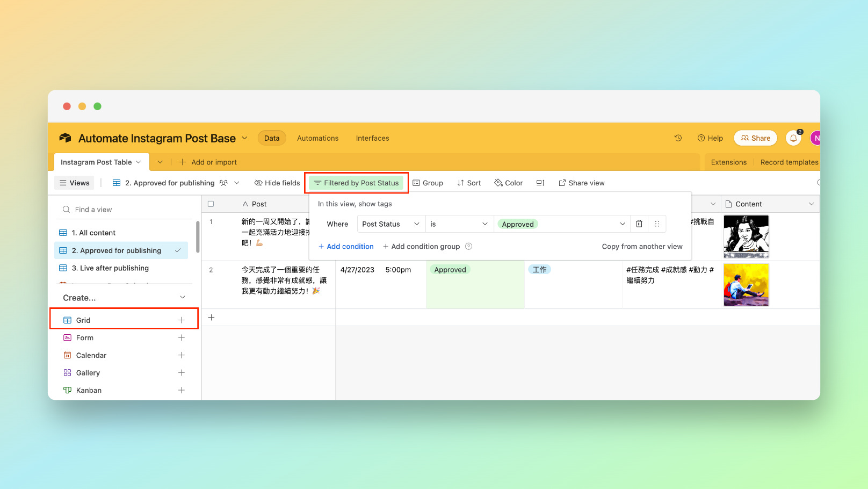Switch to the Interfaces tab
The image size is (868, 489).
[x=373, y=138]
